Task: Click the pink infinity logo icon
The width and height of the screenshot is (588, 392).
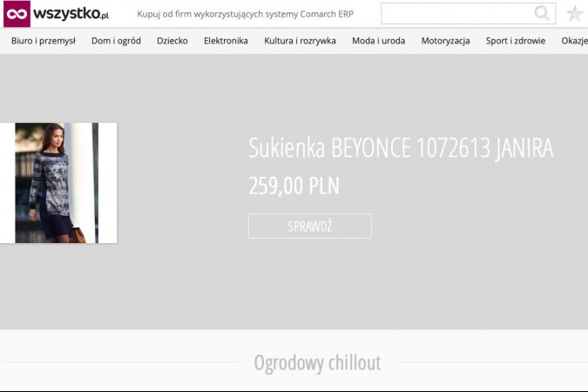Action: pos(17,14)
